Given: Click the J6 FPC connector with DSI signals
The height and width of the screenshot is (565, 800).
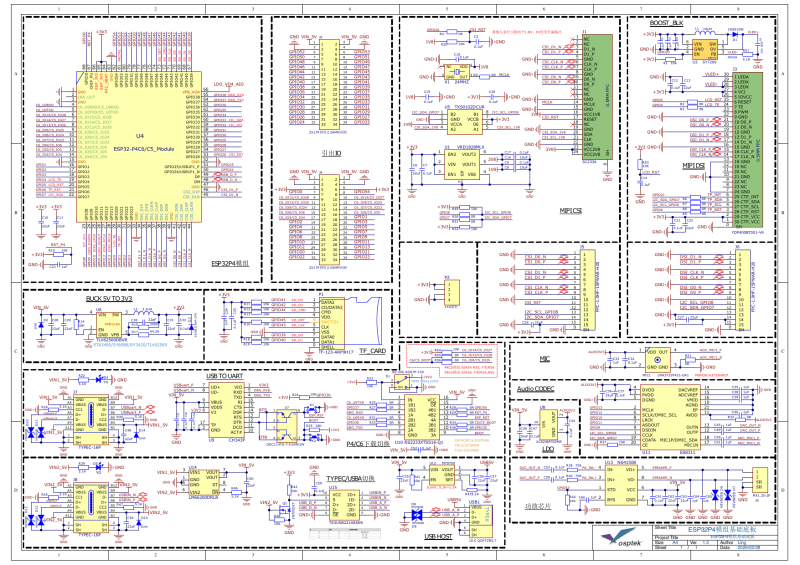Looking at the screenshot, I should point(742,289).
